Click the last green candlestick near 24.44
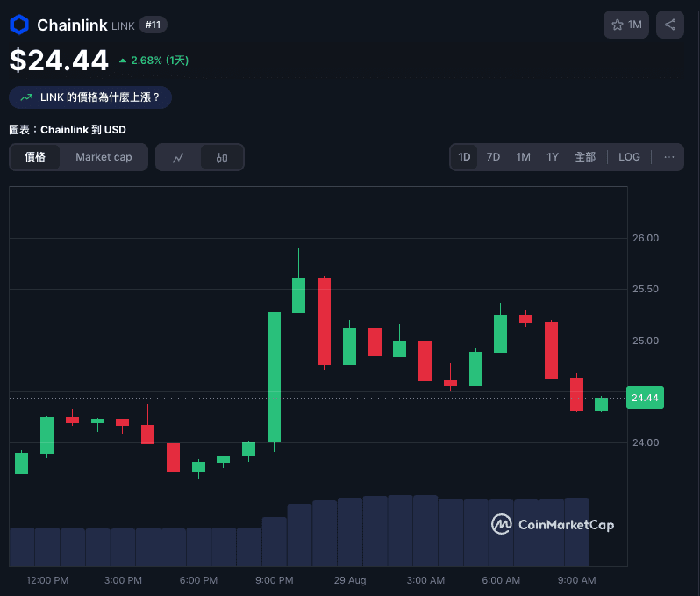The width and height of the screenshot is (700, 596). 602,404
